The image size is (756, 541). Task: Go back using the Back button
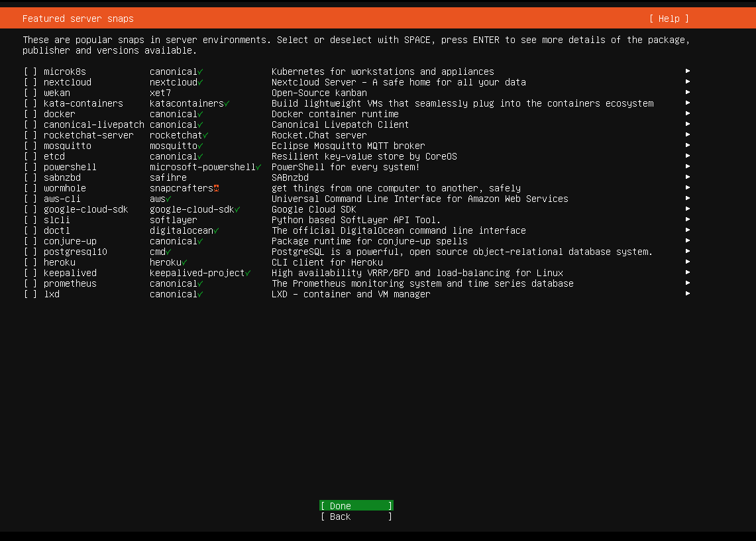click(356, 516)
